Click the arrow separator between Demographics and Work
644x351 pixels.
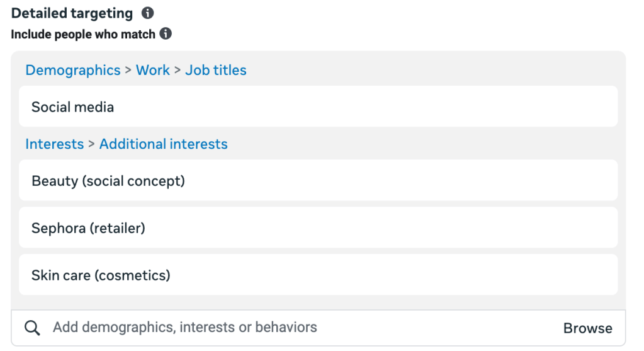(x=128, y=71)
